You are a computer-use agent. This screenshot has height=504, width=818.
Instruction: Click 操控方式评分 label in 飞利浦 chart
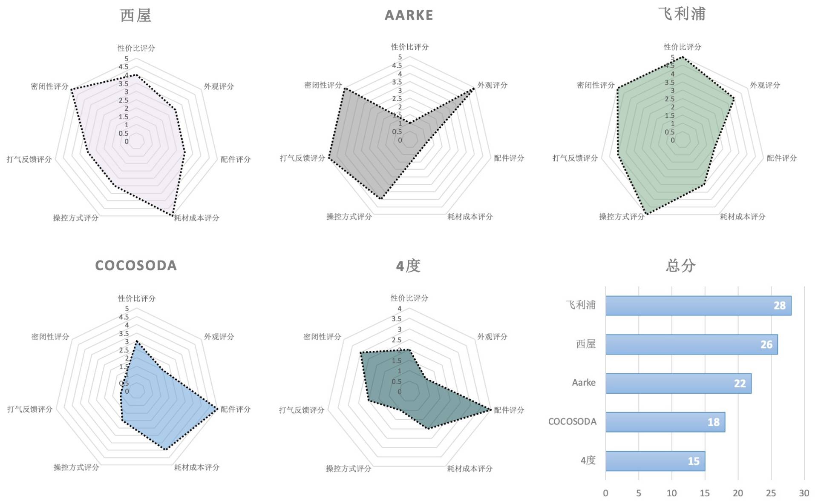tap(622, 217)
